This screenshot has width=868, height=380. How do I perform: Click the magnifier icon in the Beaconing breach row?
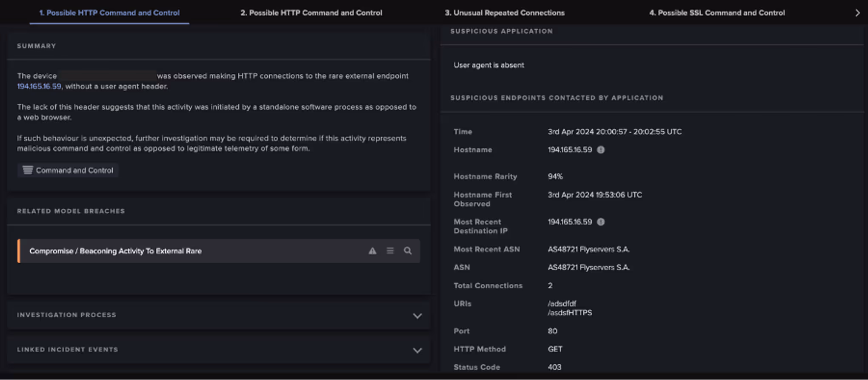tap(408, 251)
